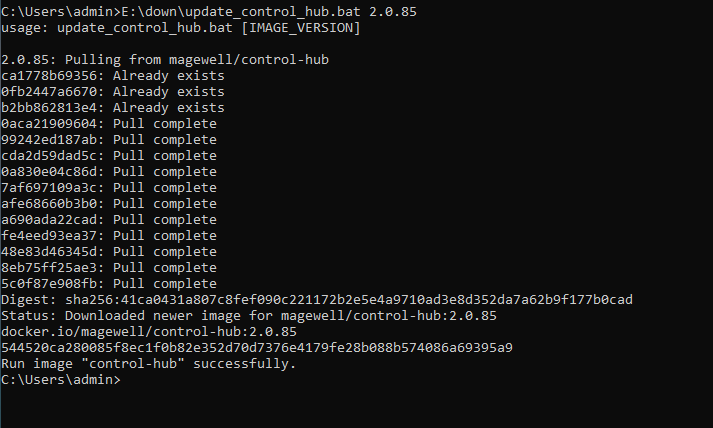
Task: Click layer cda2d59dad5c Pull complete line
Action: (x=109, y=156)
